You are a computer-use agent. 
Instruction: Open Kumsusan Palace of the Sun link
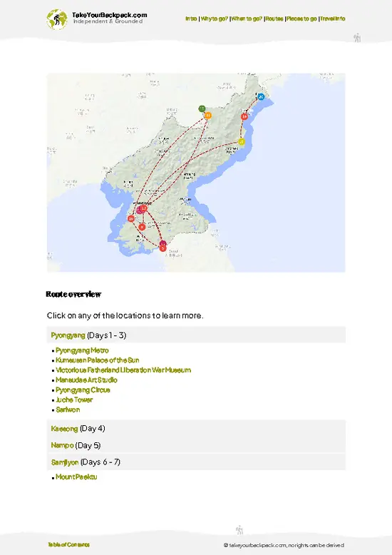click(98, 360)
